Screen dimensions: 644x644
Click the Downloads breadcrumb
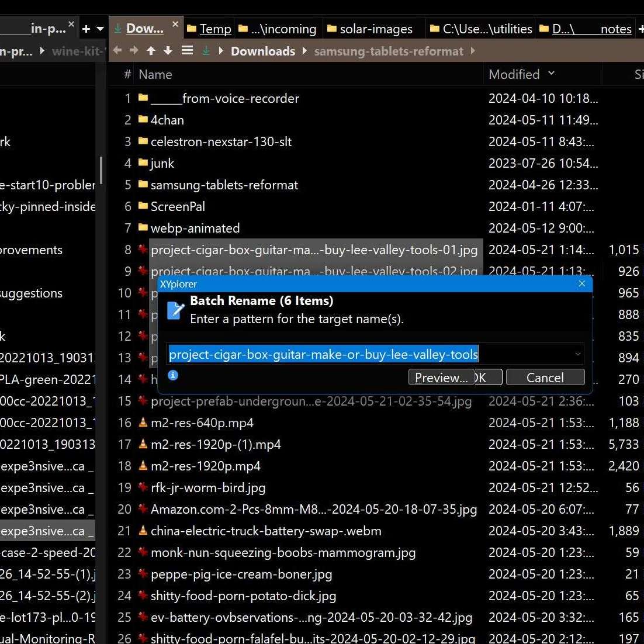(x=263, y=51)
